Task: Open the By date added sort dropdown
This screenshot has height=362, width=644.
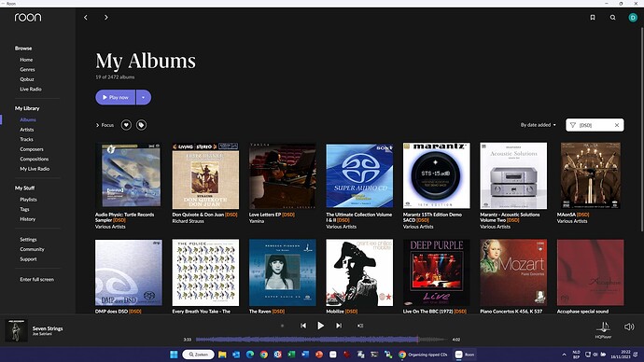Action: click(538, 125)
